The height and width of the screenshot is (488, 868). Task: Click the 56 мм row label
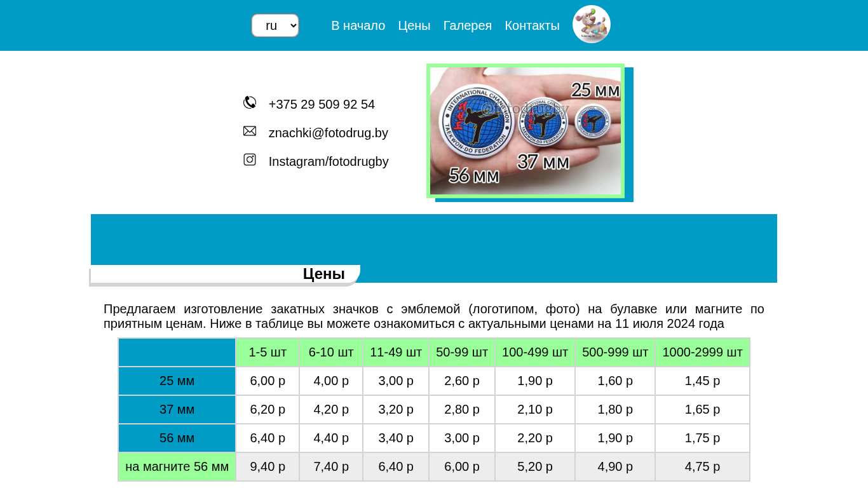(177, 438)
